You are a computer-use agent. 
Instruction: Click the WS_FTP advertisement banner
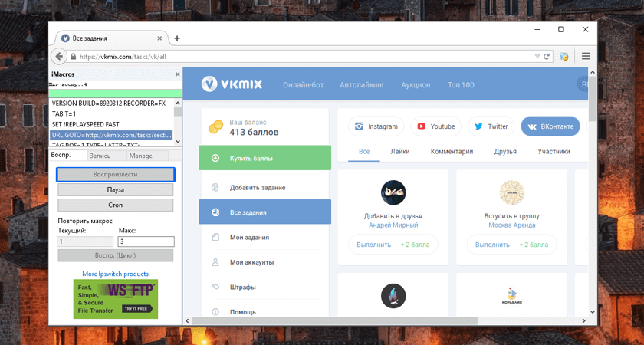point(116,299)
